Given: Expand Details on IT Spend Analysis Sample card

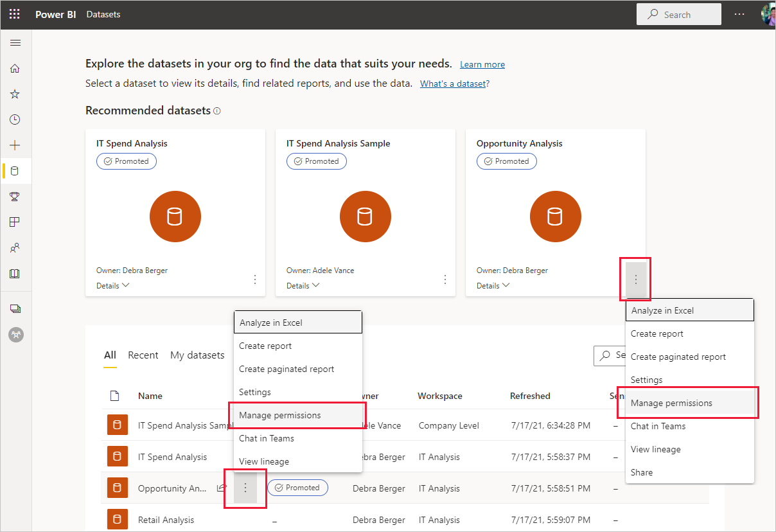Looking at the screenshot, I should point(303,286).
